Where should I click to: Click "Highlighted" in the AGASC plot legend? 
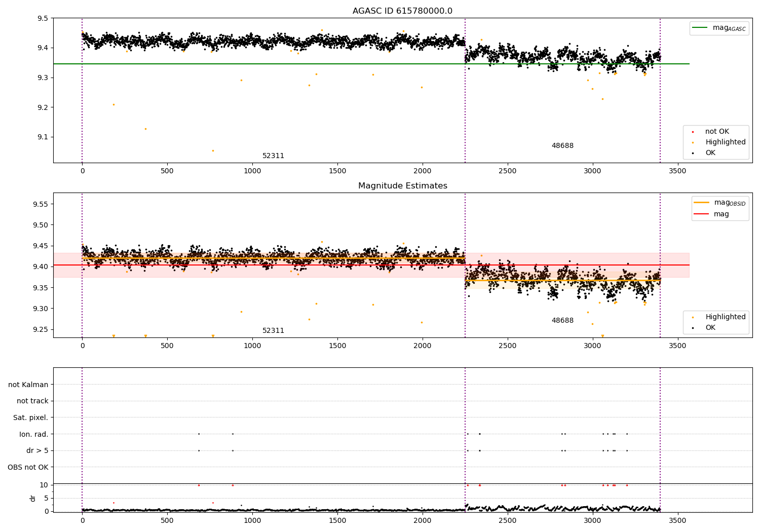click(725, 142)
